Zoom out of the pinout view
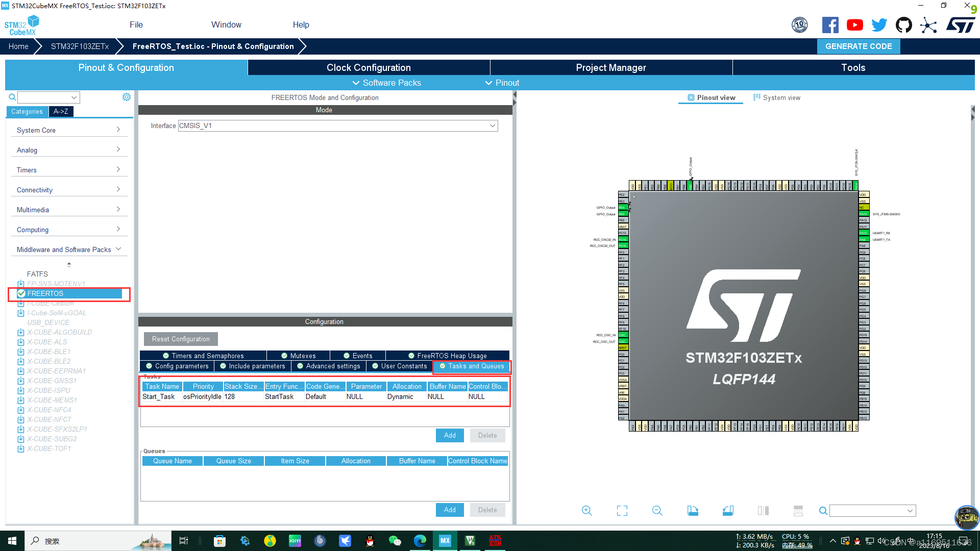The width and height of the screenshot is (980, 551). click(657, 511)
